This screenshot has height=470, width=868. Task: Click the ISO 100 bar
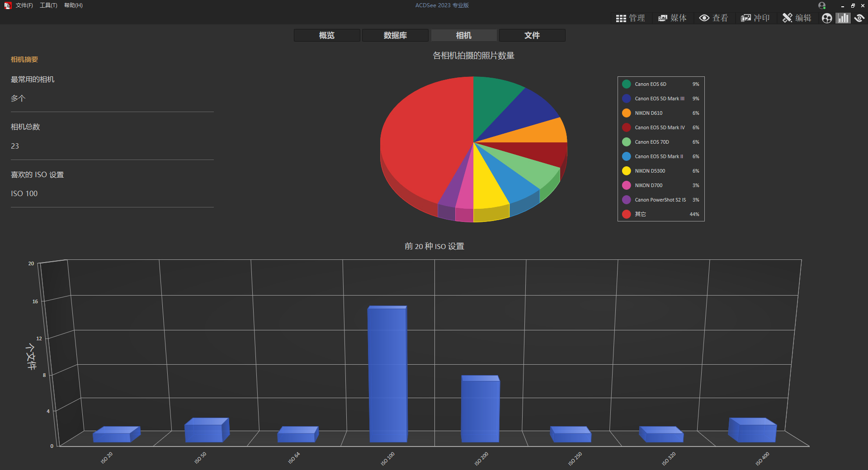387,374
